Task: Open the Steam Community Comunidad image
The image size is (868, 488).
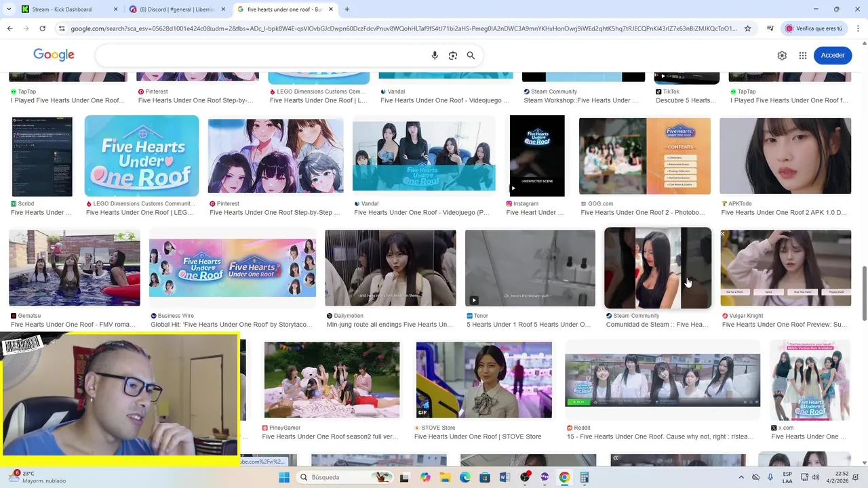Action: click(x=658, y=268)
